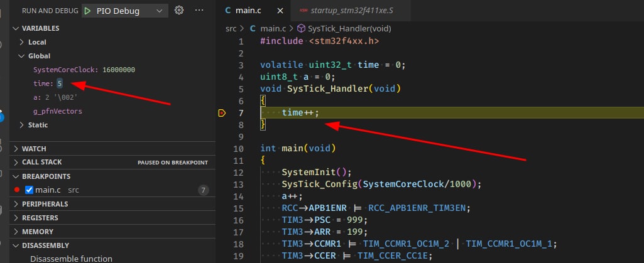Open launch.json via the gear icon
The height and width of the screenshot is (263, 644).
pyautogui.click(x=179, y=11)
